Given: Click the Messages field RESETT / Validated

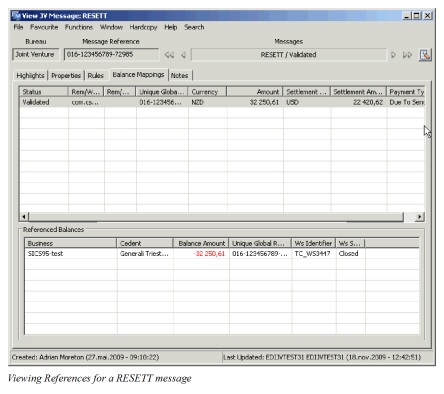Looking at the screenshot, I should [289, 55].
